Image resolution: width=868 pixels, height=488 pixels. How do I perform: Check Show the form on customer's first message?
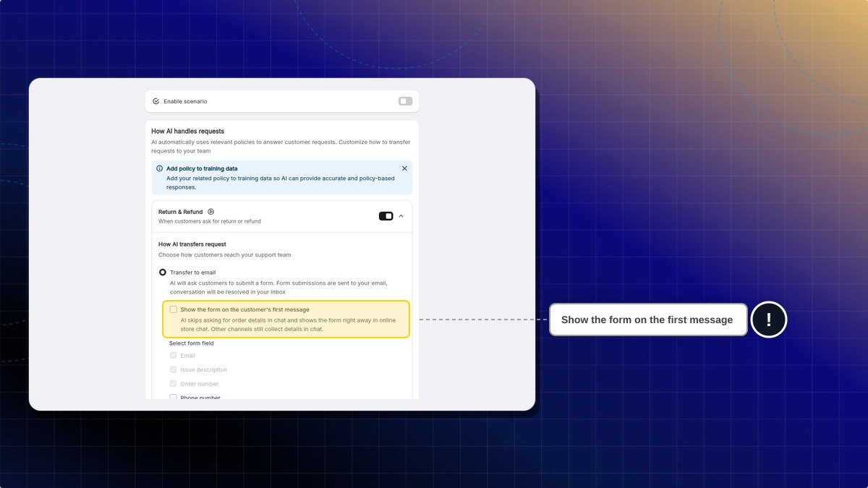click(x=174, y=309)
